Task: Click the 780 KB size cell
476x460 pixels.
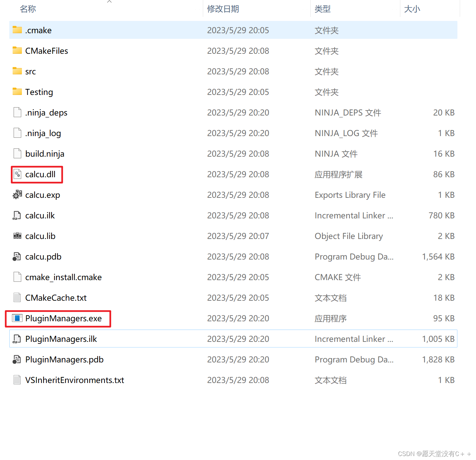Action: pyautogui.click(x=441, y=215)
